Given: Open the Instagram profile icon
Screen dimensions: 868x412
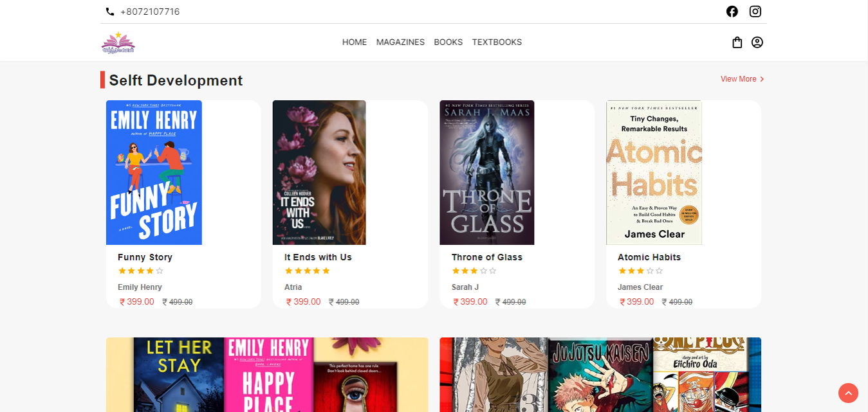Looking at the screenshot, I should (755, 12).
